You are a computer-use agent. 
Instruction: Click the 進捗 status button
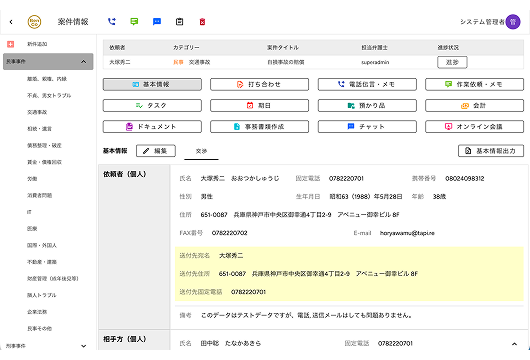452,62
